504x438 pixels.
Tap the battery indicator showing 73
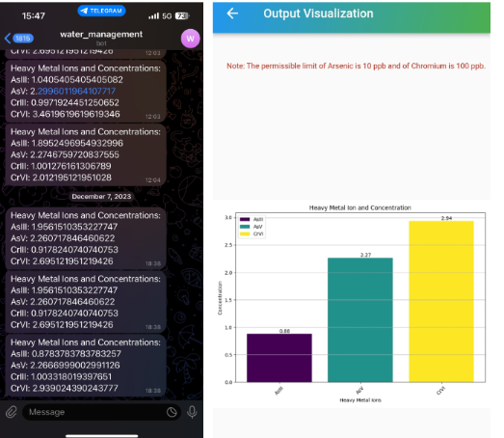point(182,15)
